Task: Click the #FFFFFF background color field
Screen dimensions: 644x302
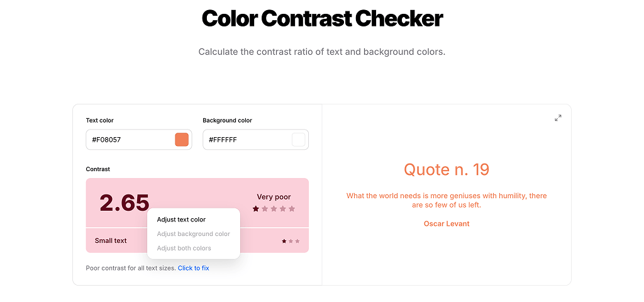Action: [247, 140]
